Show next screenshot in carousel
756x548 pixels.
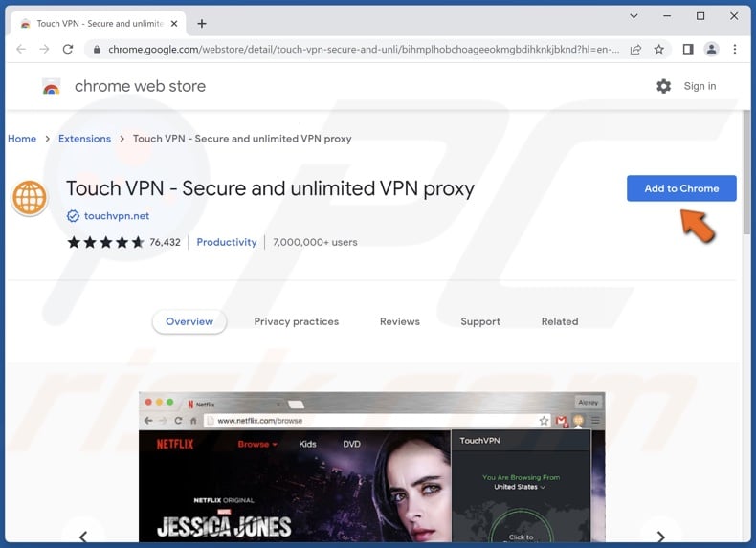(661, 536)
